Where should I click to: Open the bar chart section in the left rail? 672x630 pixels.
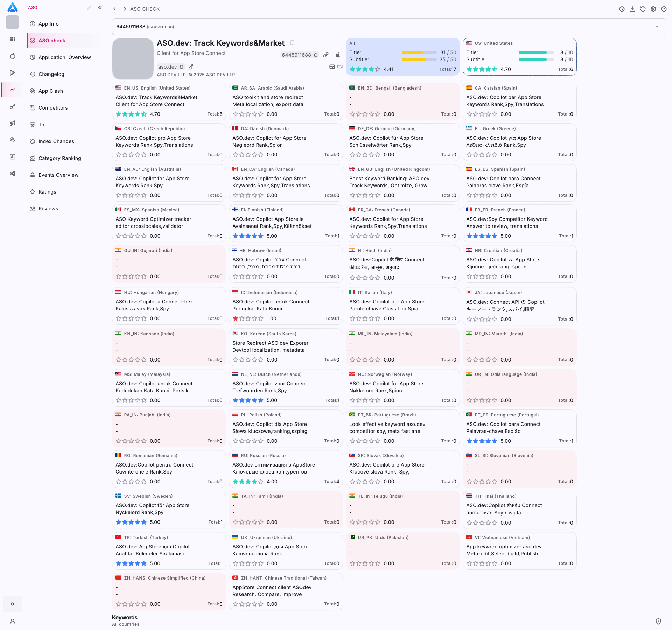click(x=13, y=157)
